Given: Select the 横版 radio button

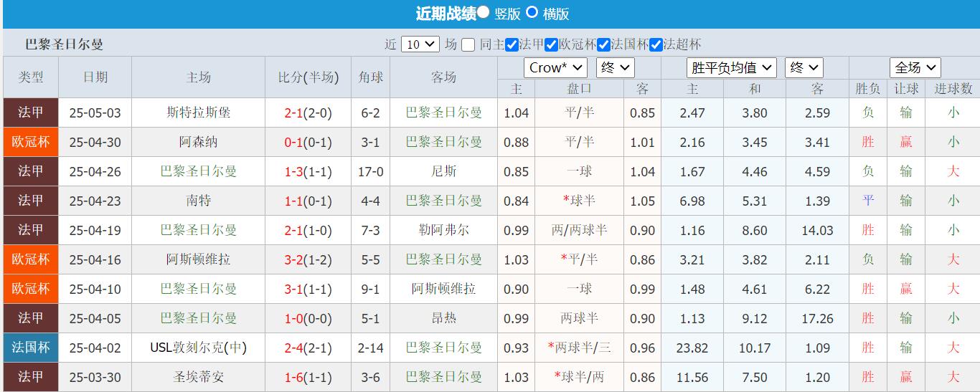Looking at the screenshot, I should [x=532, y=12].
